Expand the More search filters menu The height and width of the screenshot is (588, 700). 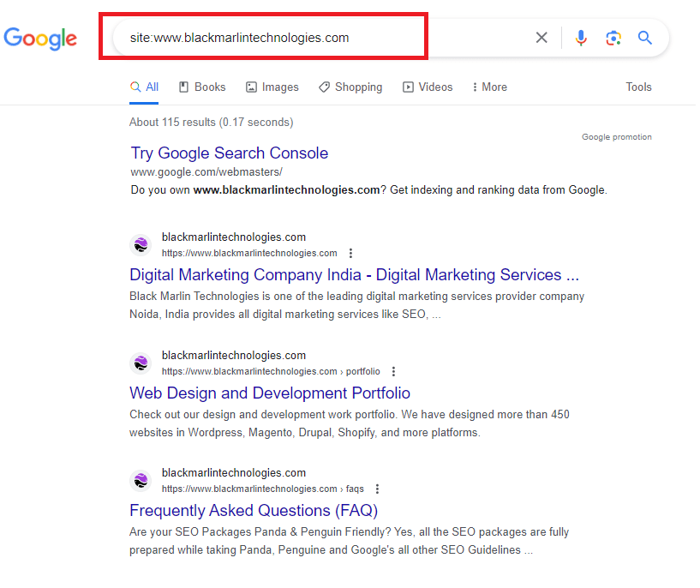click(490, 87)
